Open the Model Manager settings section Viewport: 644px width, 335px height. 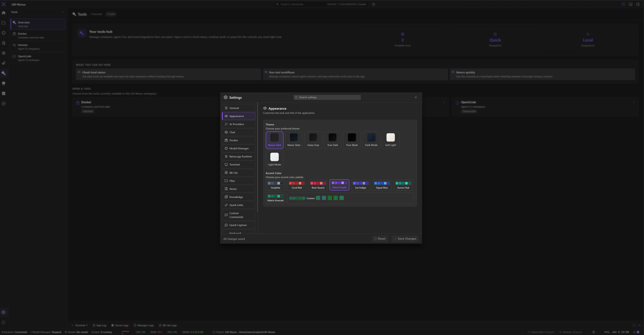coord(239,148)
